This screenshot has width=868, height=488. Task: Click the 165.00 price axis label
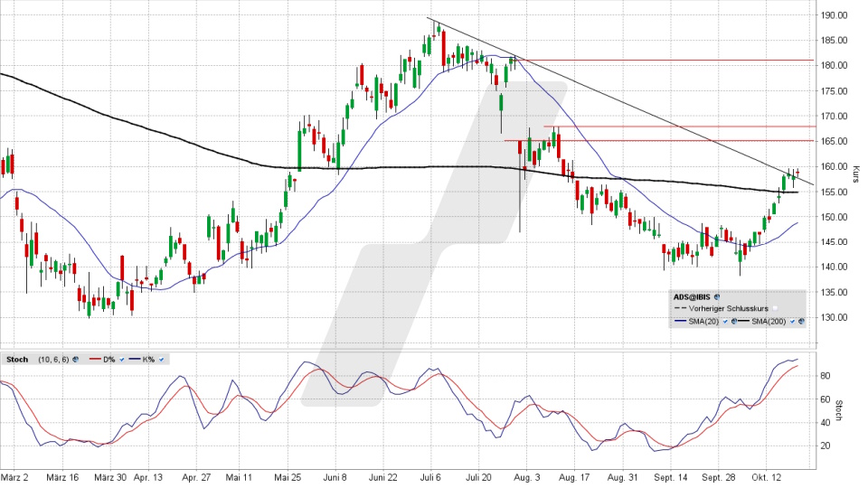(834, 142)
